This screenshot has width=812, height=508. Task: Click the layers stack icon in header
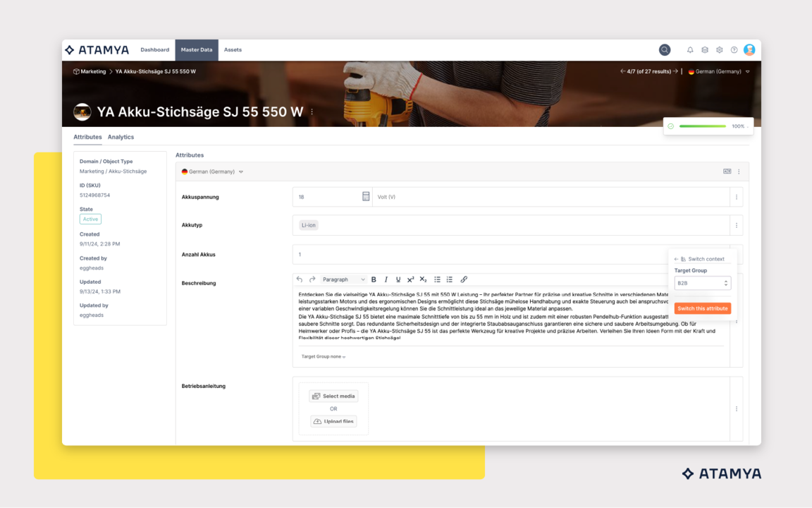click(x=705, y=50)
